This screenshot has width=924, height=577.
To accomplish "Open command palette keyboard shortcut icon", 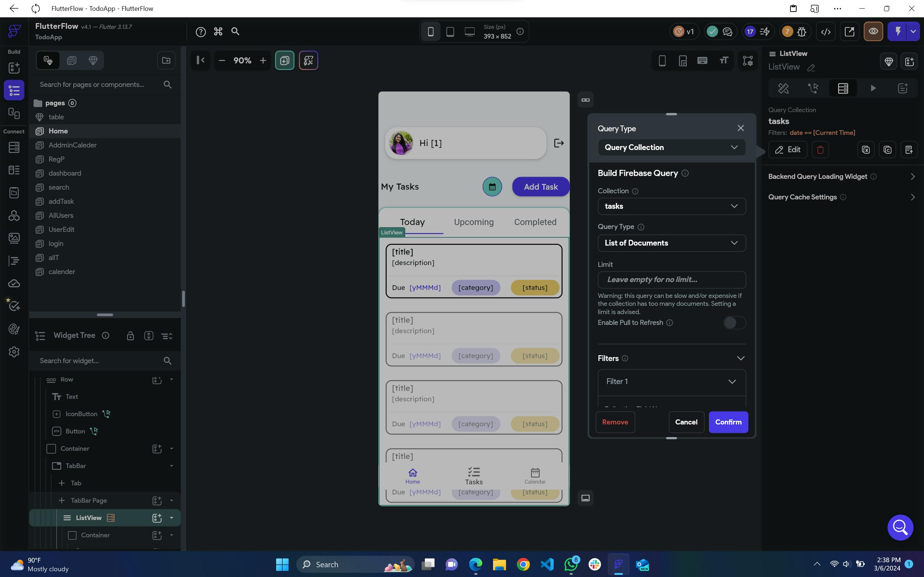I will (x=218, y=32).
